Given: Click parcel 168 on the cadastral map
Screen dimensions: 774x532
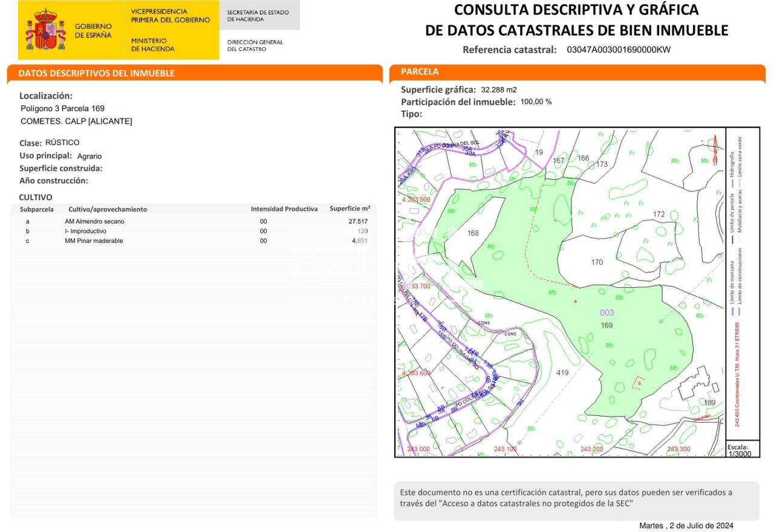Looking at the screenshot, I should click(473, 233).
